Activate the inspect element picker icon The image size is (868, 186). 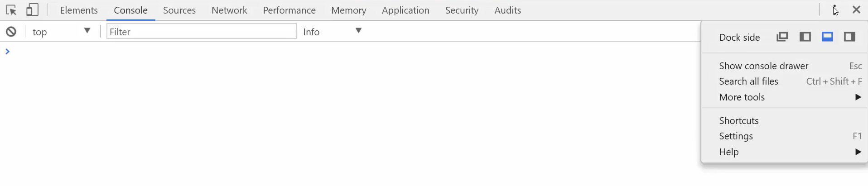coord(11,10)
